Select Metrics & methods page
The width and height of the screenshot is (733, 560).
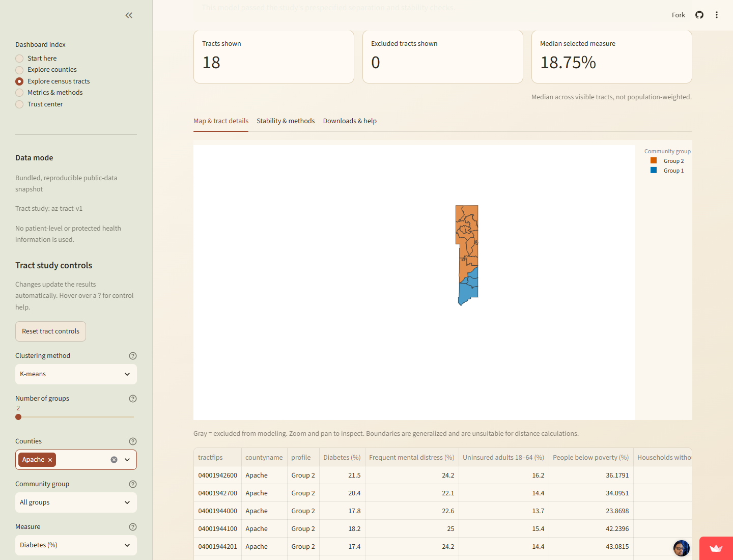pos(49,93)
